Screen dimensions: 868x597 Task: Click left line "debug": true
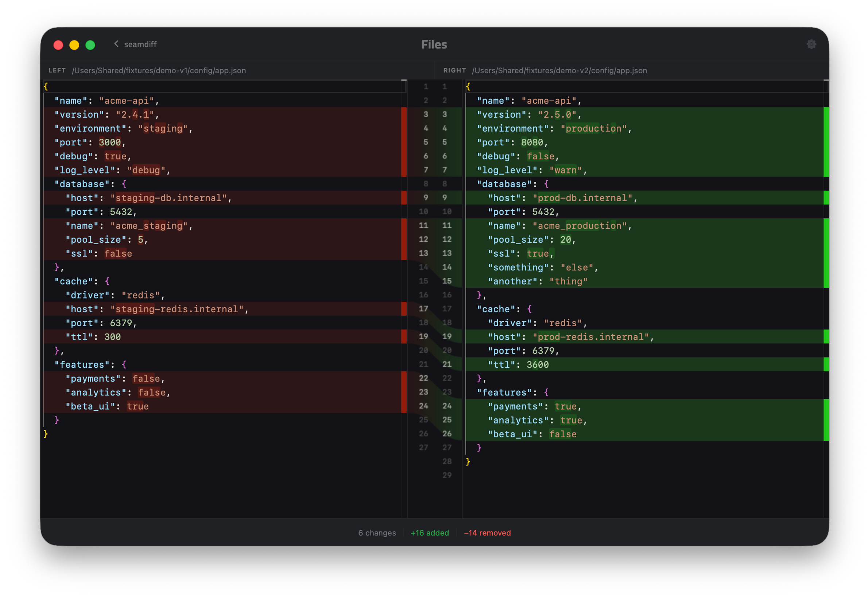coord(222,156)
